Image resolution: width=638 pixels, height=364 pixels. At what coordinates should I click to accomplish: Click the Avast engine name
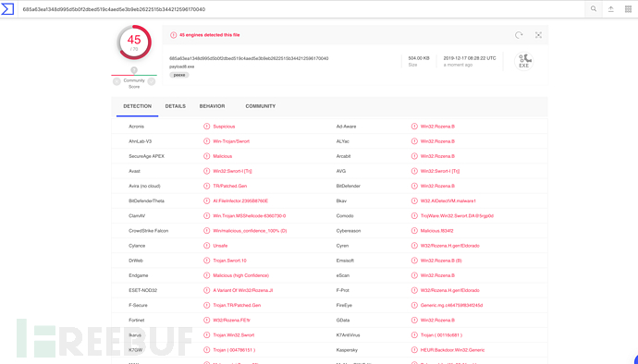point(134,171)
